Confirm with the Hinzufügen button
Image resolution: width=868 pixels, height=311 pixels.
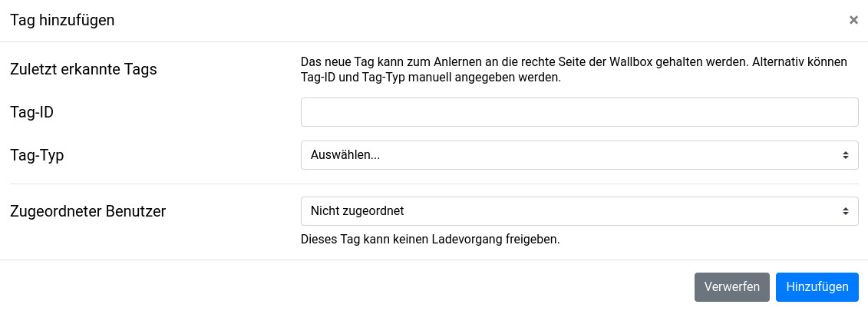(x=817, y=287)
